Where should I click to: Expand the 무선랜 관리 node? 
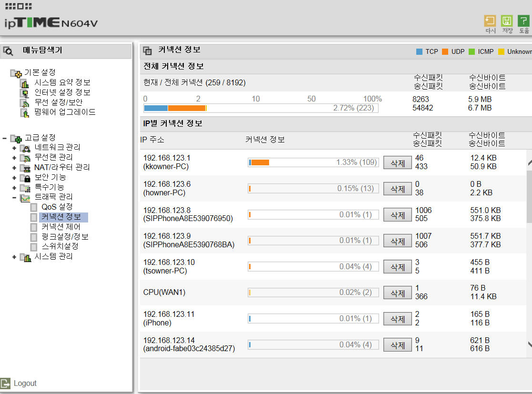point(14,158)
